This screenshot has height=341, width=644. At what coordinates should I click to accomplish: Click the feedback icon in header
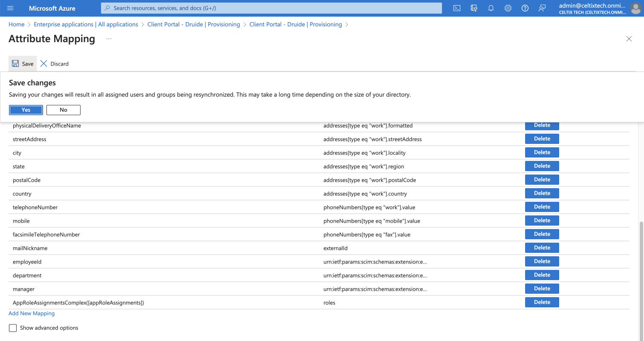[542, 8]
